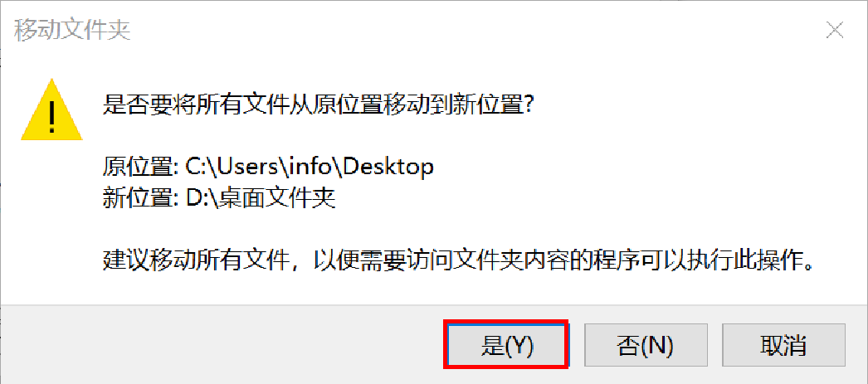Close the 移动文件夹 dialog with X

[834, 31]
